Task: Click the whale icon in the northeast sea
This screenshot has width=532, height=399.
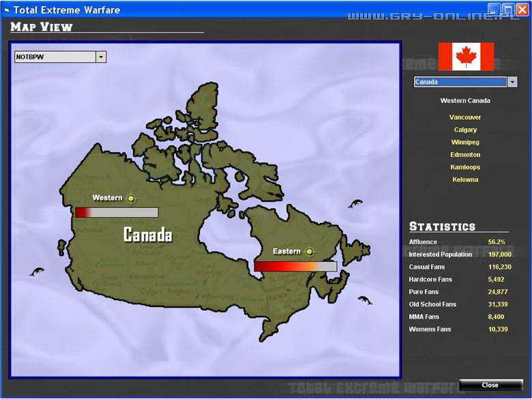Action: (355, 203)
